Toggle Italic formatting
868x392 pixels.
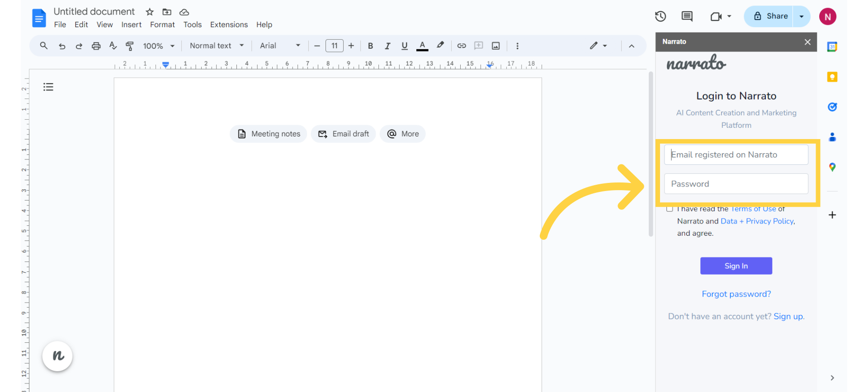pyautogui.click(x=387, y=46)
